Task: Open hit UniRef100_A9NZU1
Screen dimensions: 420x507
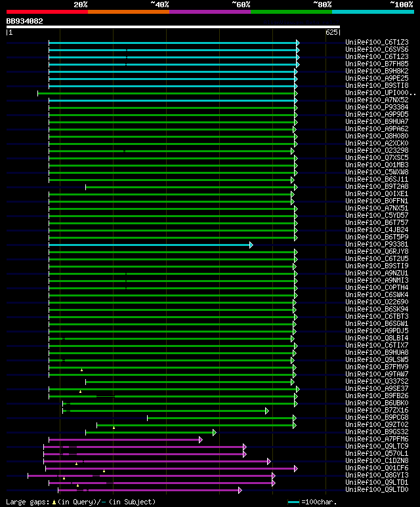Action: 377,274
